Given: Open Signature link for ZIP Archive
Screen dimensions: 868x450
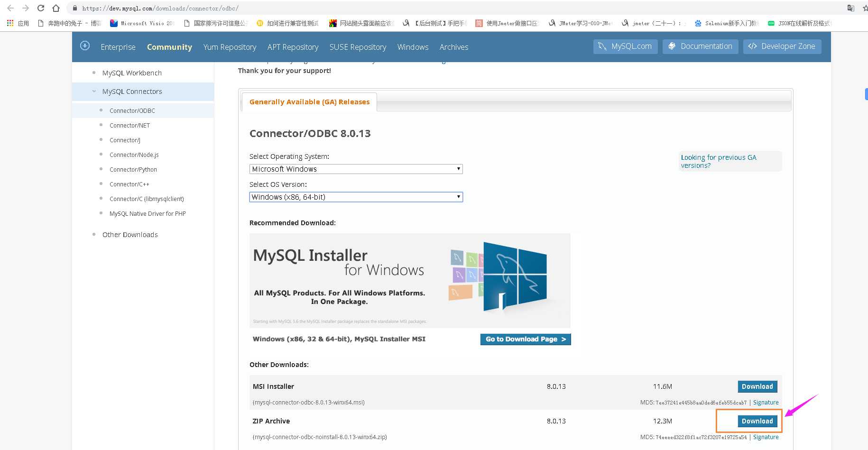Looking at the screenshot, I should pos(766,437).
